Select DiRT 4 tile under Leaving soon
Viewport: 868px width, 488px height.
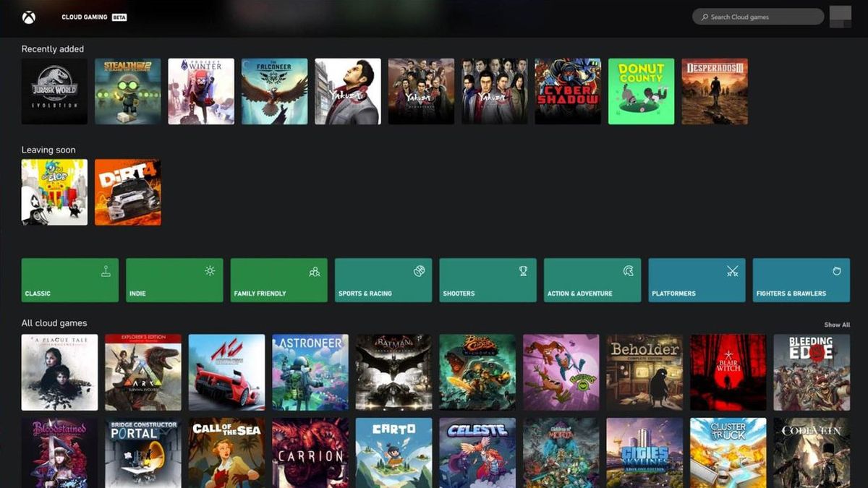click(x=128, y=192)
